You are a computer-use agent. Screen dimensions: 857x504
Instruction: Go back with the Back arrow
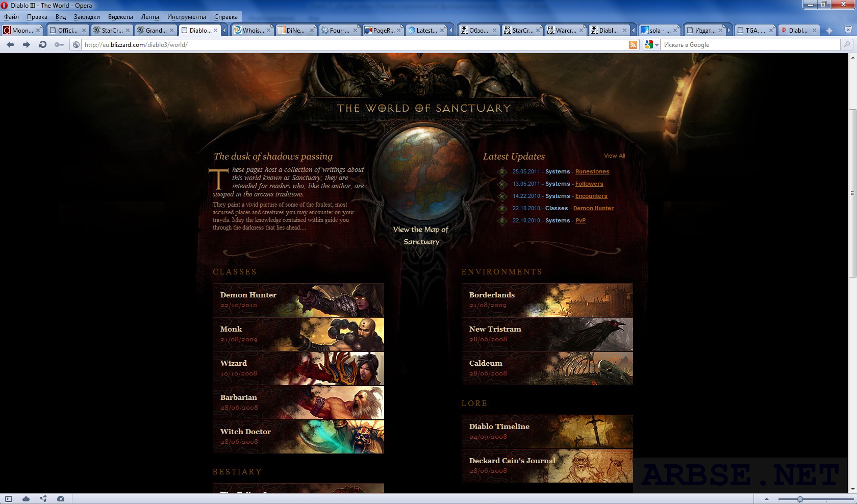click(10, 45)
